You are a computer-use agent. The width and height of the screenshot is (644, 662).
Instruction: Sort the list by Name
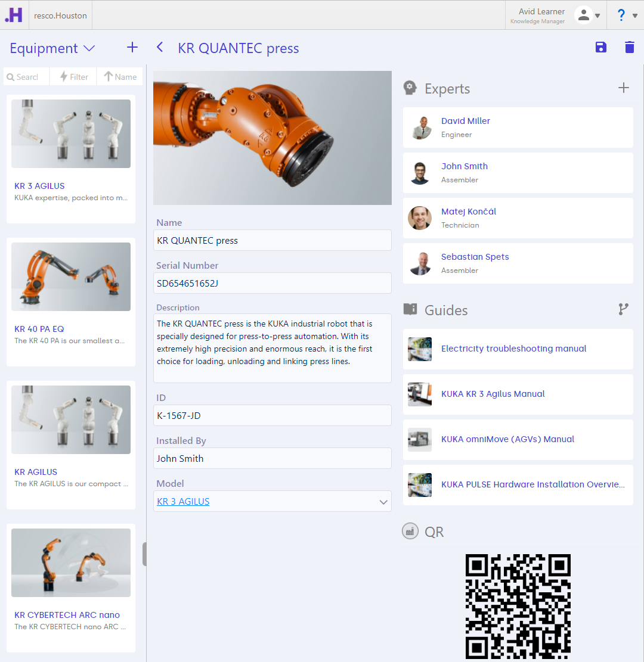pyautogui.click(x=120, y=77)
